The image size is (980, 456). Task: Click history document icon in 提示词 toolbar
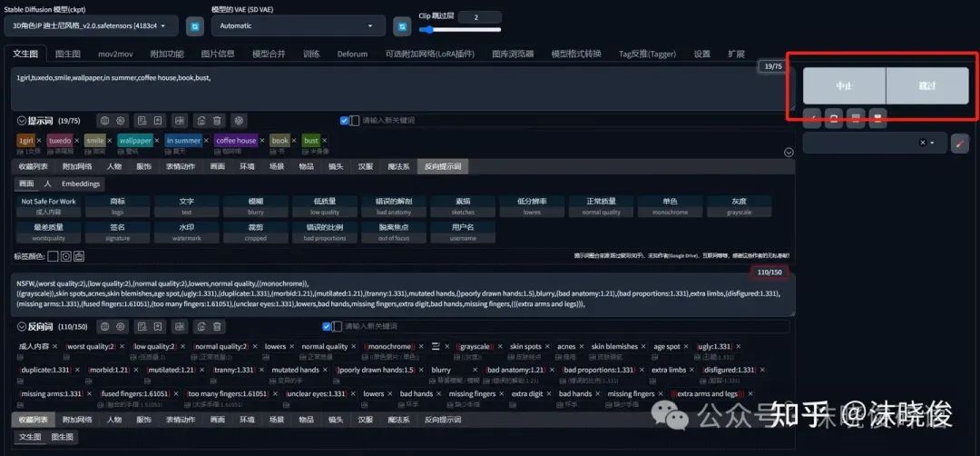(x=142, y=120)
